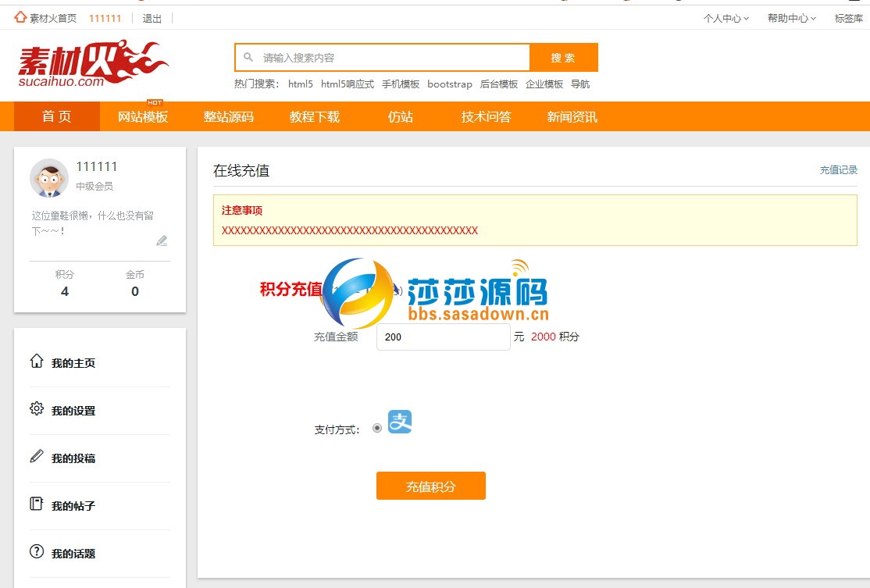This screenshot has height=588, width=870.
Task: Click the user avatar picture
Action: click(49, 178)
